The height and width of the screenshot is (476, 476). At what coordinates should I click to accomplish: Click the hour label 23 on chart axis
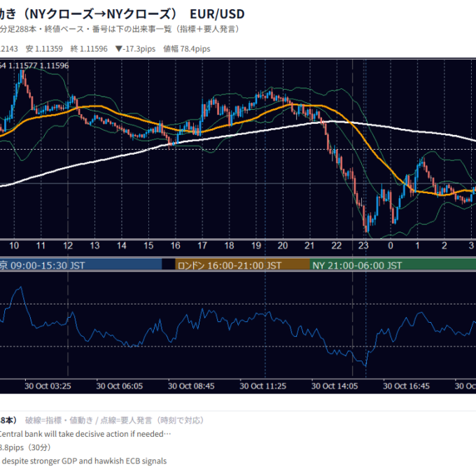pyautogui.click(x=363, y=246)
